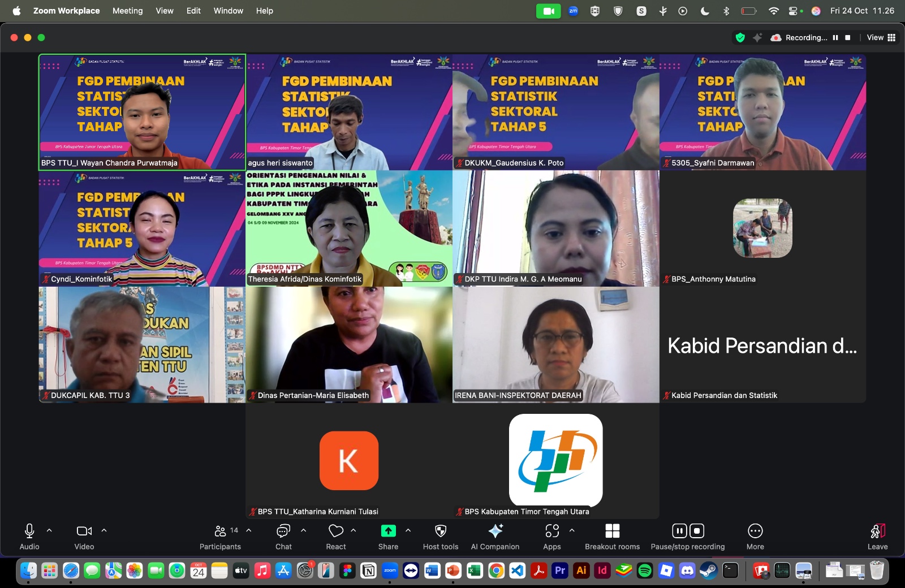The height and width of the screenshot is (588, 905).
Task: Toggle microphone mute with Audio button
Action: 29,537
